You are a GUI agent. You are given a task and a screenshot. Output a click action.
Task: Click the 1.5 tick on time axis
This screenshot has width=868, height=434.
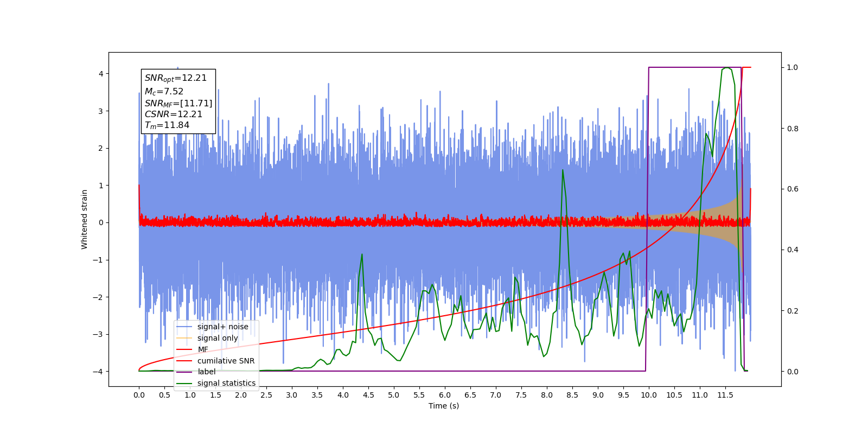tap(215, 395)
